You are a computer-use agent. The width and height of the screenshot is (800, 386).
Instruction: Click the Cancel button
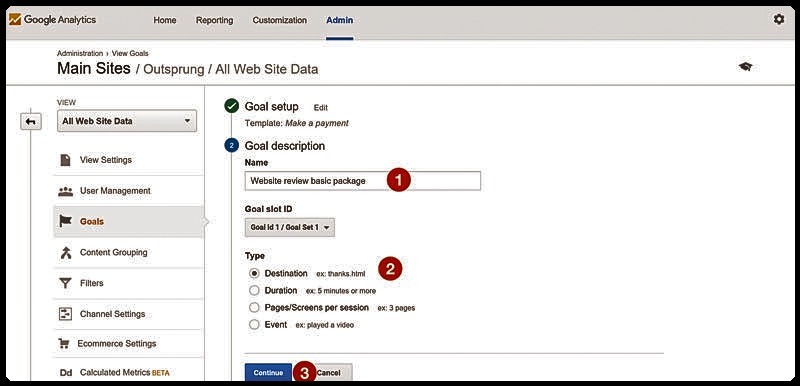pyautogui.click(x=329, y=373)
